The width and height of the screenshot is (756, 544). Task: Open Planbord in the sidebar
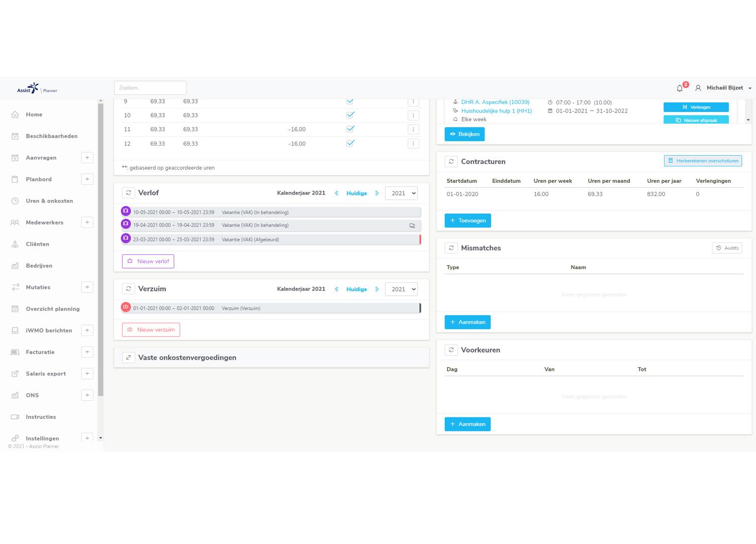pos(39,179)
